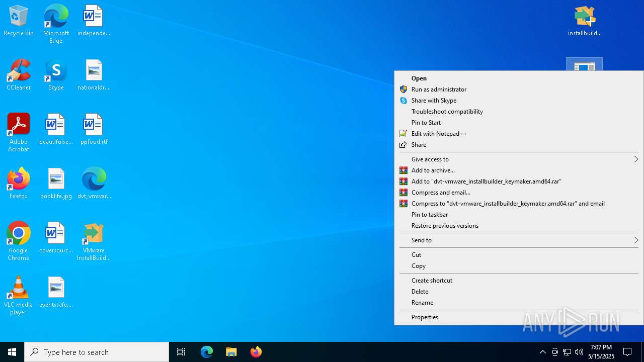
Task: Choose Copy from the context menu
Action: (519, 266)
